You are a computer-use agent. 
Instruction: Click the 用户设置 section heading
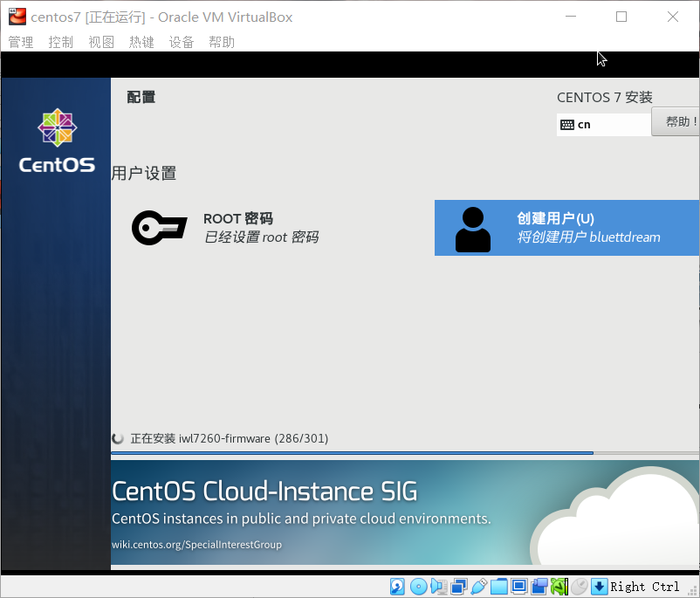coord(144,173)
